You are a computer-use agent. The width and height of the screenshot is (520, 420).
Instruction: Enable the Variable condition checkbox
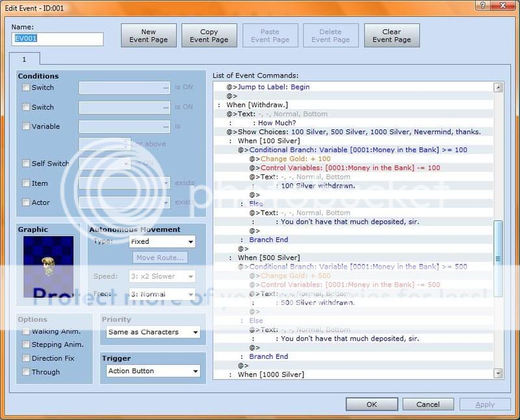click(x=26, y=127)
